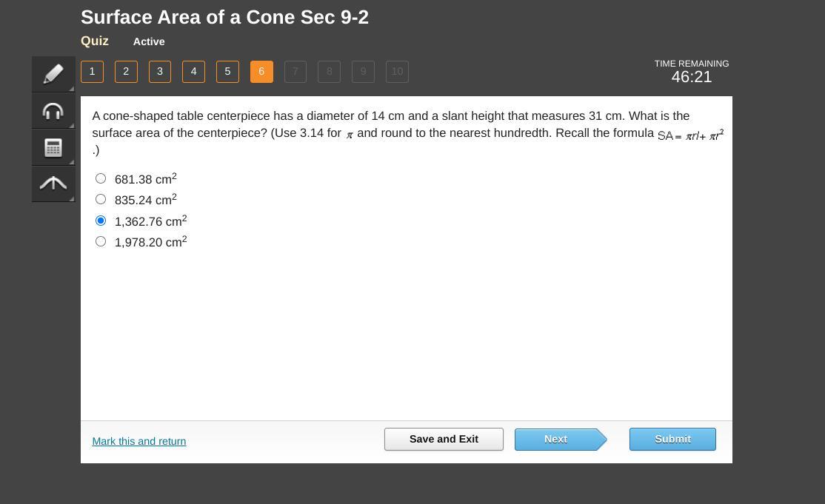
Task: Click the current question 6 tab
Action: pos(261,72)
